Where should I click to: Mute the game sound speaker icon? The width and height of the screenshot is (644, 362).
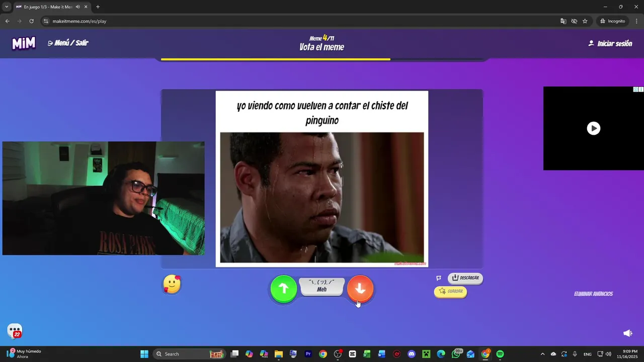click(628, 333)
